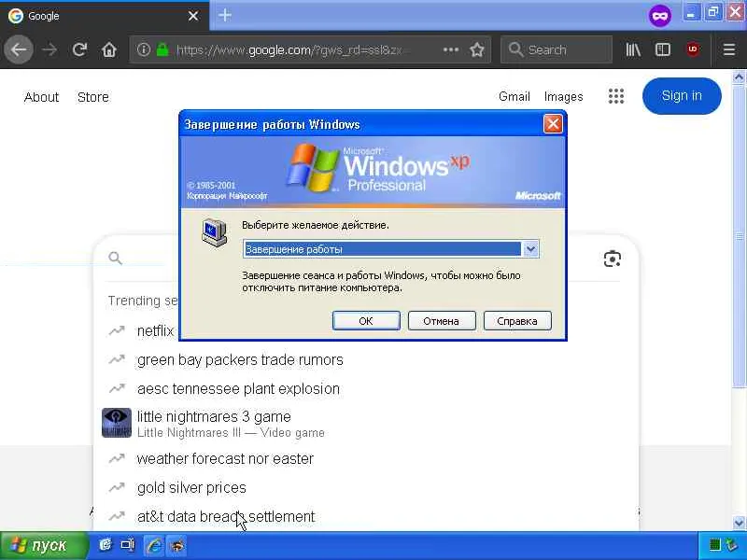Confirm shutdown with OK button
This screenshot has width=747, height=560.
click(x=366, y=320)
